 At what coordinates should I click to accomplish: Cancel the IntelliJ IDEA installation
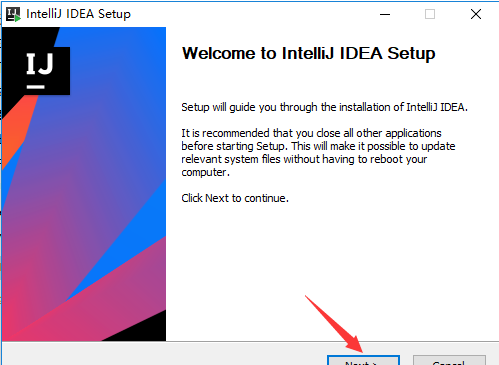[x=449, y=361]
